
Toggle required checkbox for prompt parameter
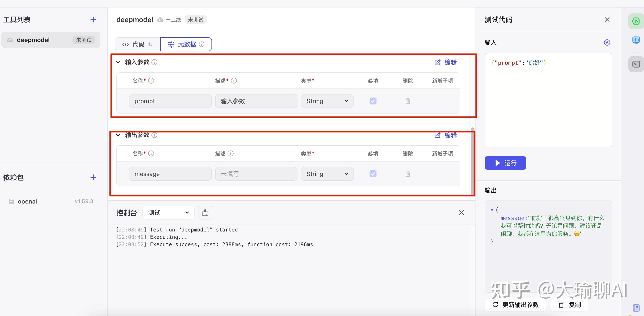click(373, 101)
